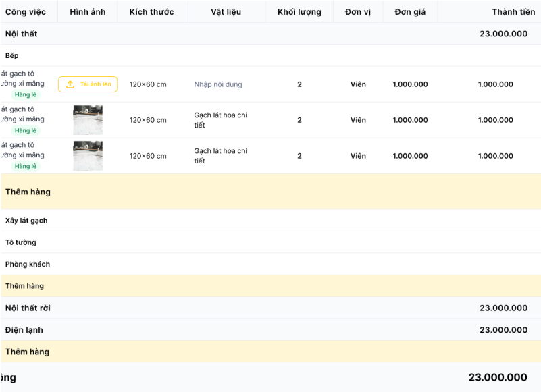Click the bottom "Thêm hàng" row
The width and height of the screenshot is (541, 392).
pyautogui.click(x=28, y=352)
